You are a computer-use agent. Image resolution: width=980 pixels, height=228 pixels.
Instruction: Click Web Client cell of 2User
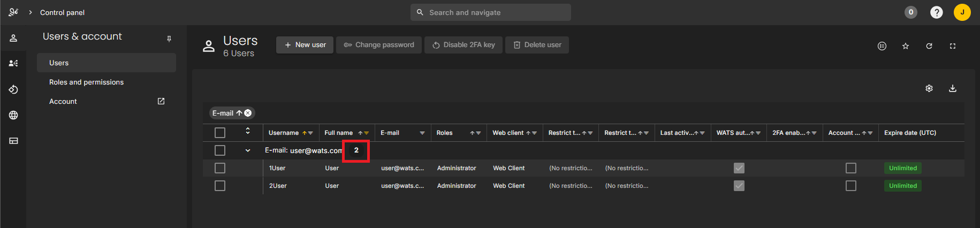(x=508, y=186)
